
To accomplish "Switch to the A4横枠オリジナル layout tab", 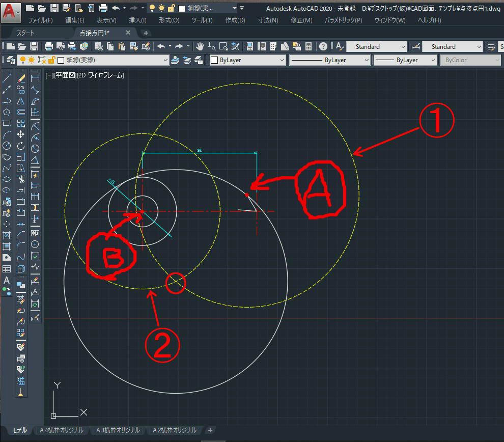I will [x=62, y=430].
